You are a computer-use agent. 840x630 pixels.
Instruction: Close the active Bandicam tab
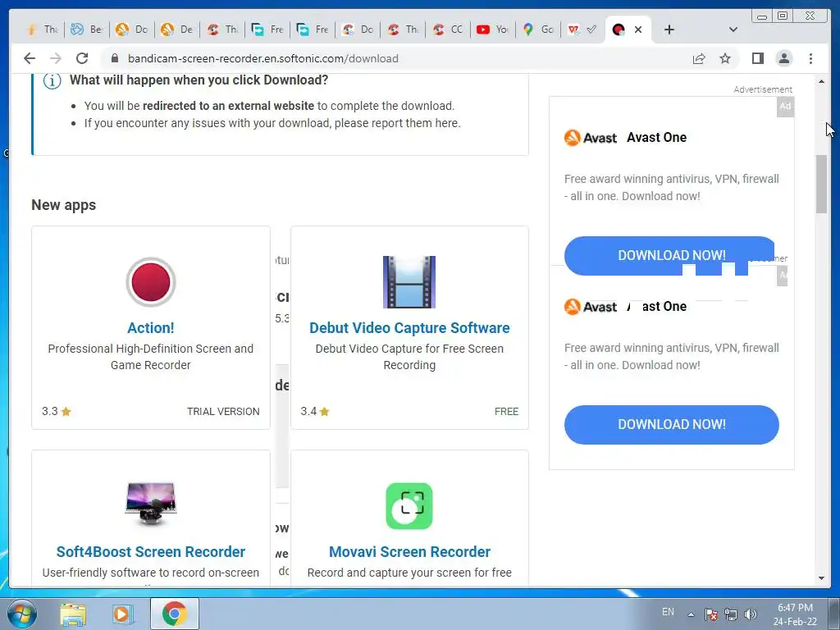tap(638, 30)
